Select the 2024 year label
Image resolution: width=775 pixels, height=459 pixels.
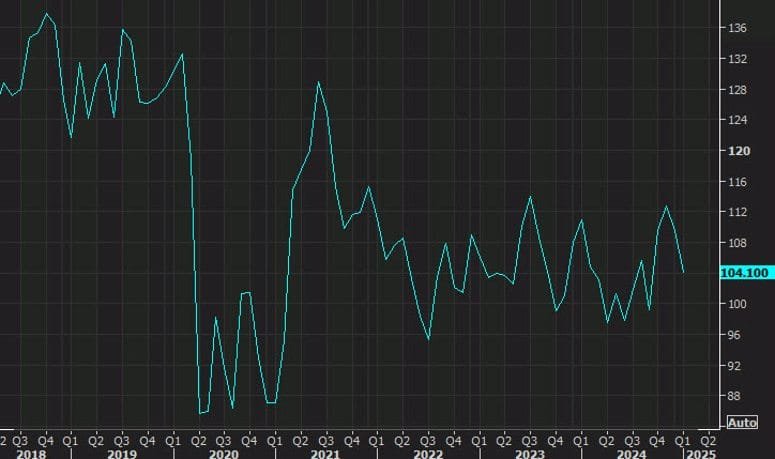[x=631, y=453]
